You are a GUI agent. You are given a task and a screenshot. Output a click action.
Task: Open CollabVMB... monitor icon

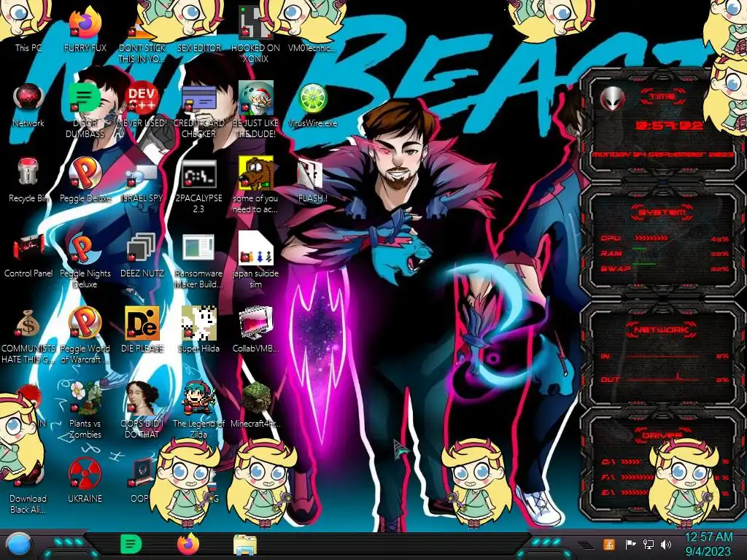pos(255,330)
